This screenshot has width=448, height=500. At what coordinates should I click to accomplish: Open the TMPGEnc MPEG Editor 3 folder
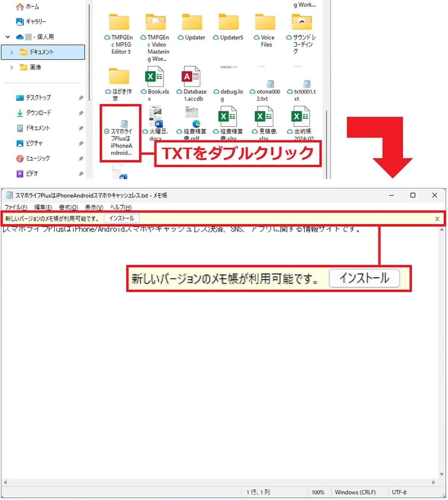(x=119, y=23)
